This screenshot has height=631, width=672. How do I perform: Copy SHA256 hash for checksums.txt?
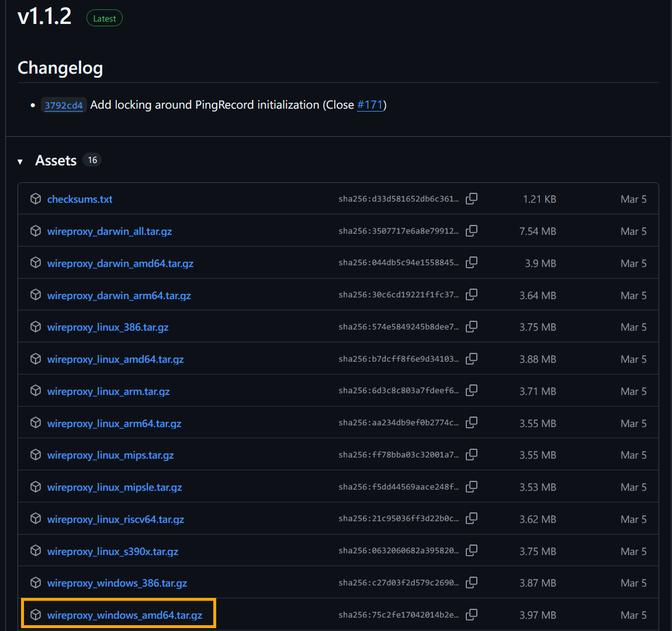pyautogui.click(x=471, y=199)
